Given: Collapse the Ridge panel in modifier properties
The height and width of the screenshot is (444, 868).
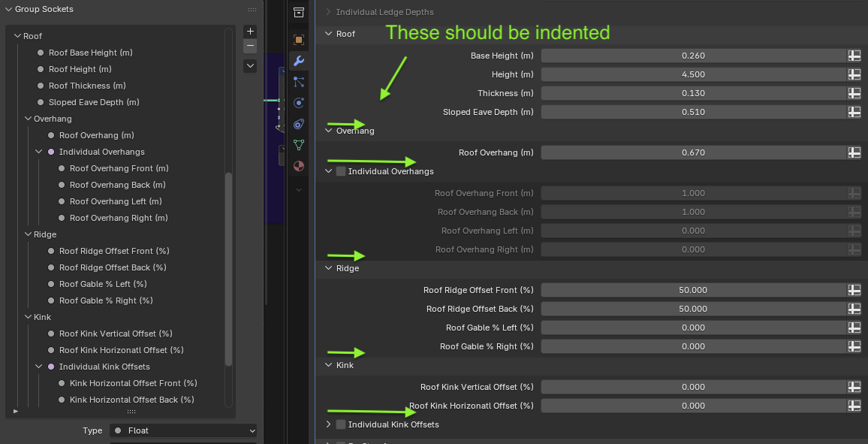Looking at the screenshot, I should click(328, 268).
